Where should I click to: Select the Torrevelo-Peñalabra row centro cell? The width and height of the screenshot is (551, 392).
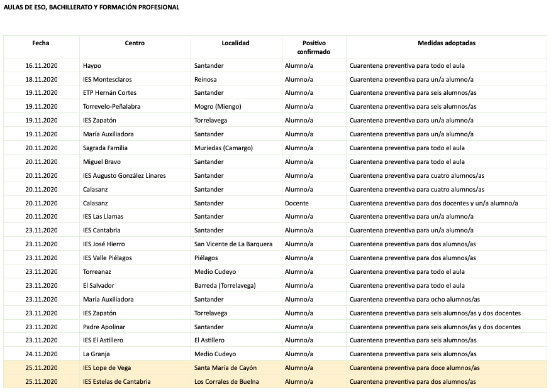click(111, 107)
